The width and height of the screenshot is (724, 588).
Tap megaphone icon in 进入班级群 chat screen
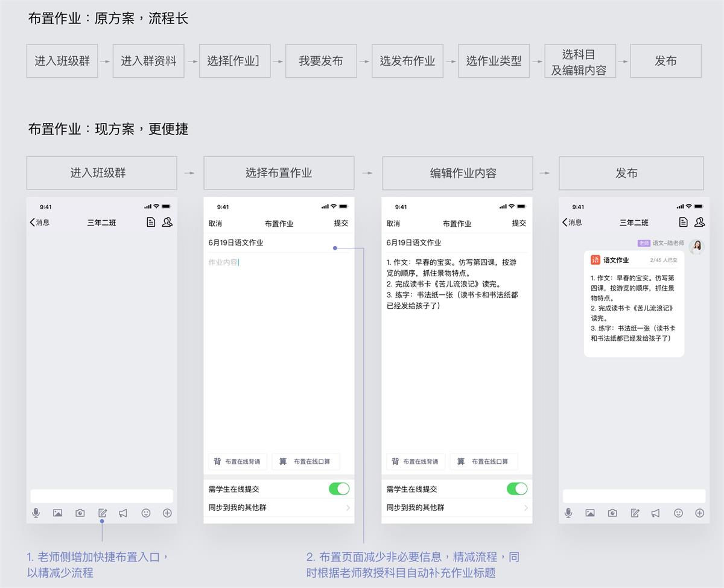pos(123,513)
